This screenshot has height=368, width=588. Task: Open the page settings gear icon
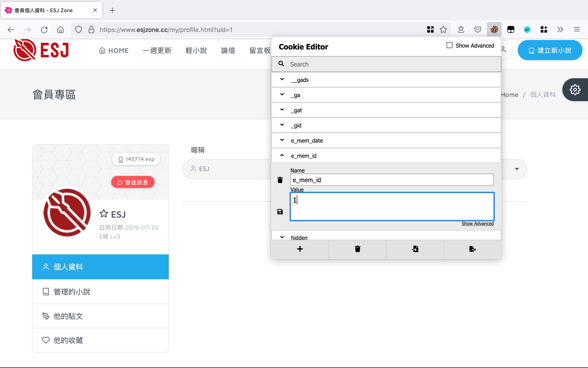[575, 90]
